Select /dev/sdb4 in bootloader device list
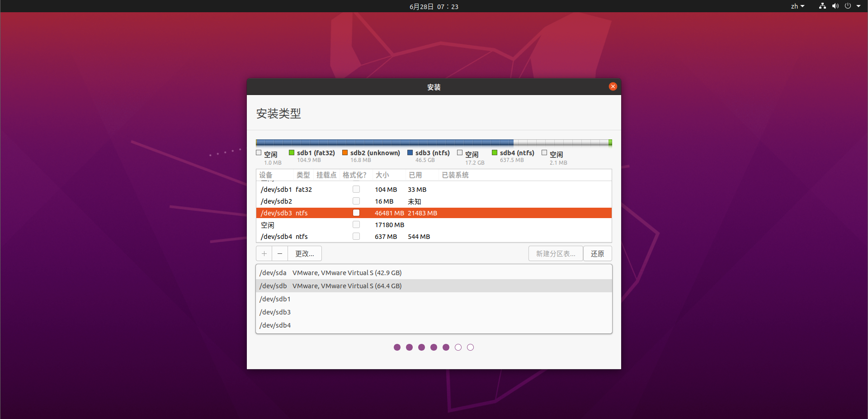This screenshot has width=868, height=419. [275, 325]
